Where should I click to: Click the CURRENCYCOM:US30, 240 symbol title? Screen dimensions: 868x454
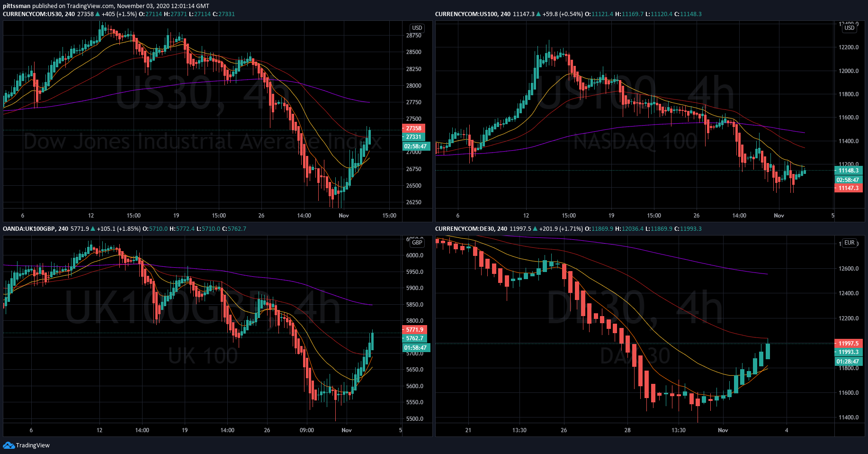pos(39,14)
